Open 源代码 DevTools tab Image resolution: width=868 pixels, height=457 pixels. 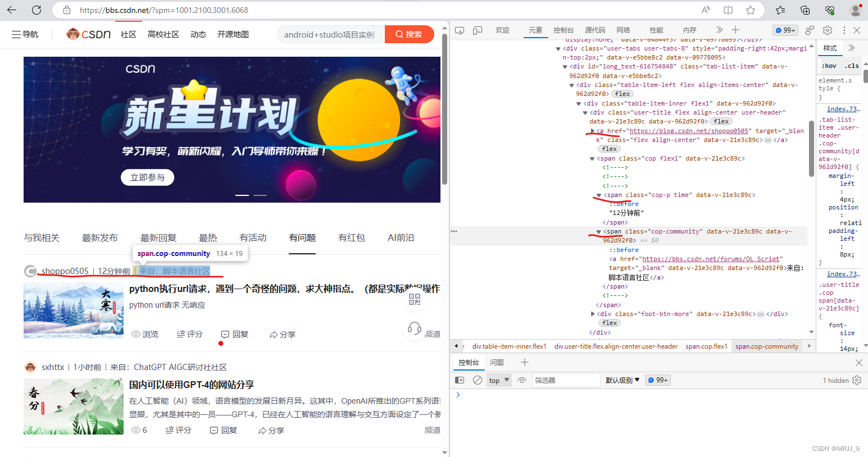(x=595, y=30)
